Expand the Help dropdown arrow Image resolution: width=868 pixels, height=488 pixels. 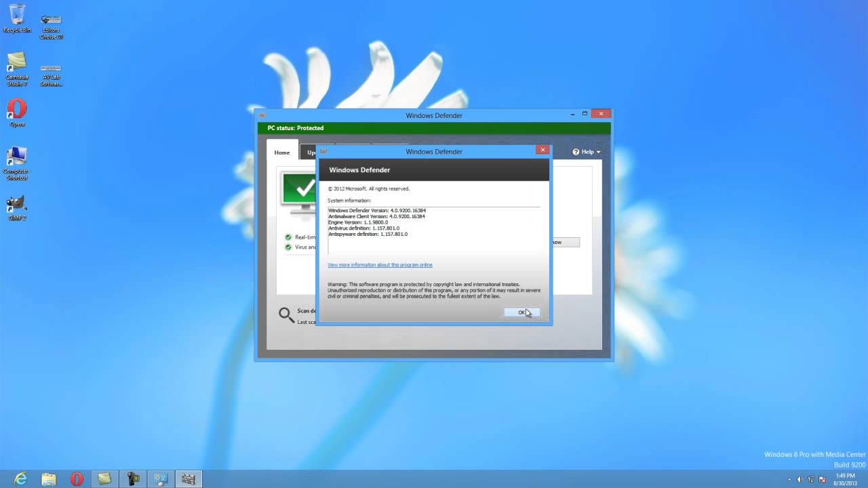(x=599, y=152)
